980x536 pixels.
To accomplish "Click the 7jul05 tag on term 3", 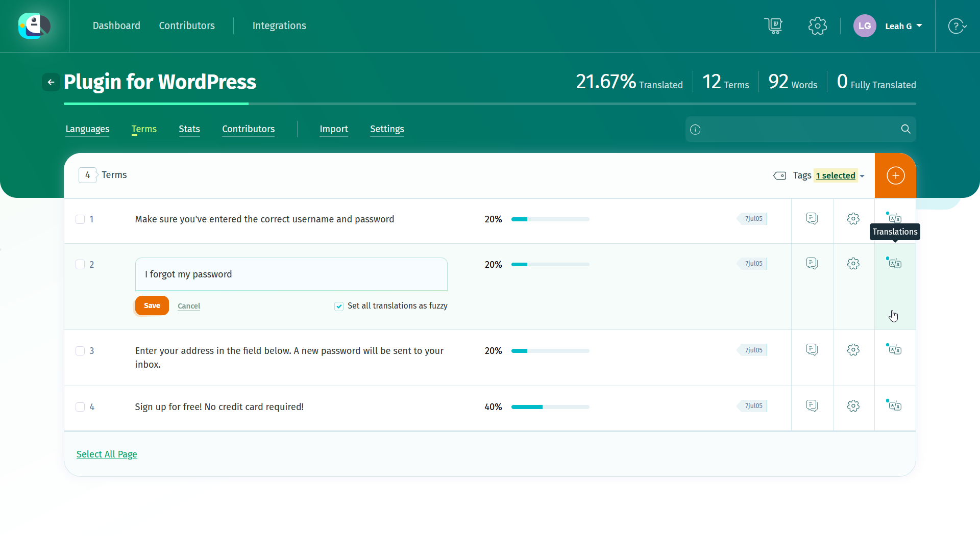I will coord(752,350).
